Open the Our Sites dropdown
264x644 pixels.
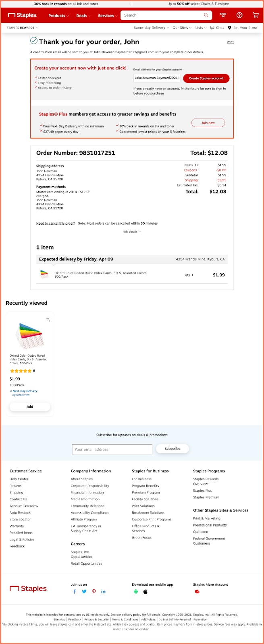pos(181,28)
